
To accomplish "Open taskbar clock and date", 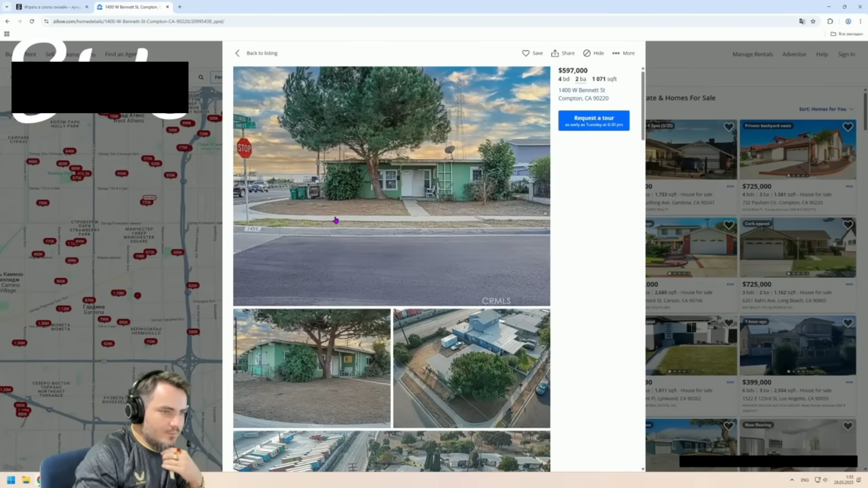I will [844, 480].
